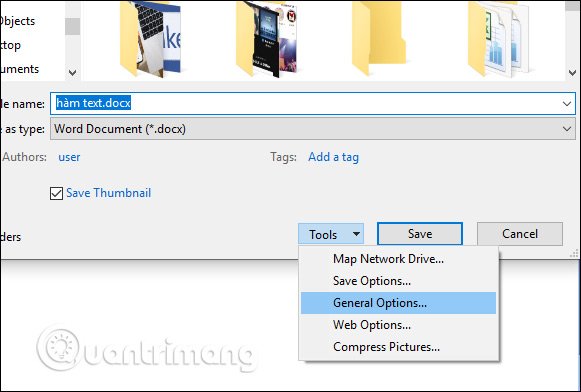Click Add a tag link
This screenshot has width=581, height=392.
coord(333,157)
